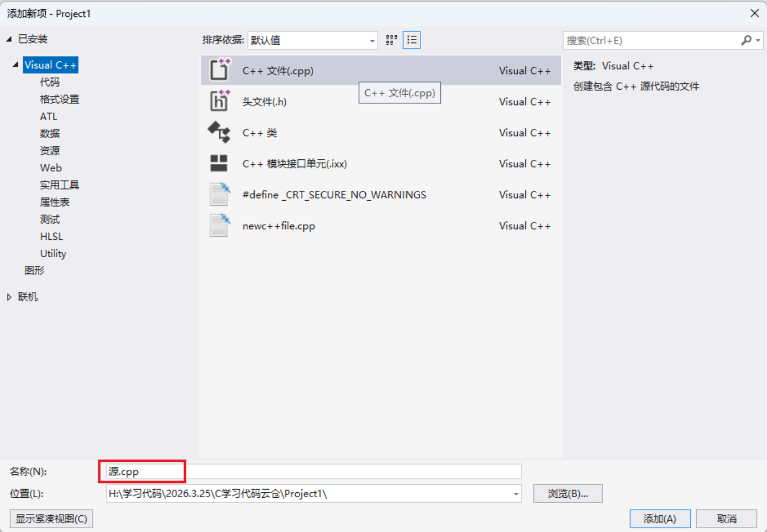Select the 联机 tree item
Screen dimensions: 767x532
(28, 296)
